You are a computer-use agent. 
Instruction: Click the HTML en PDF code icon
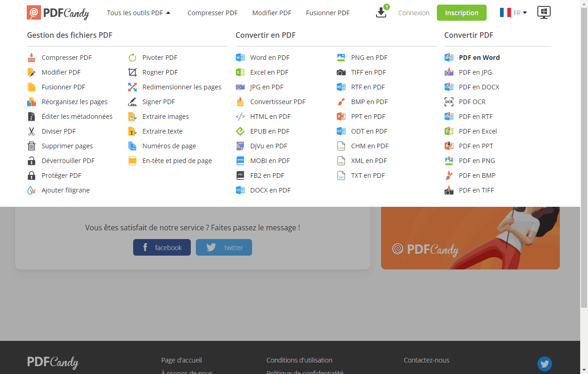[240, 117]
